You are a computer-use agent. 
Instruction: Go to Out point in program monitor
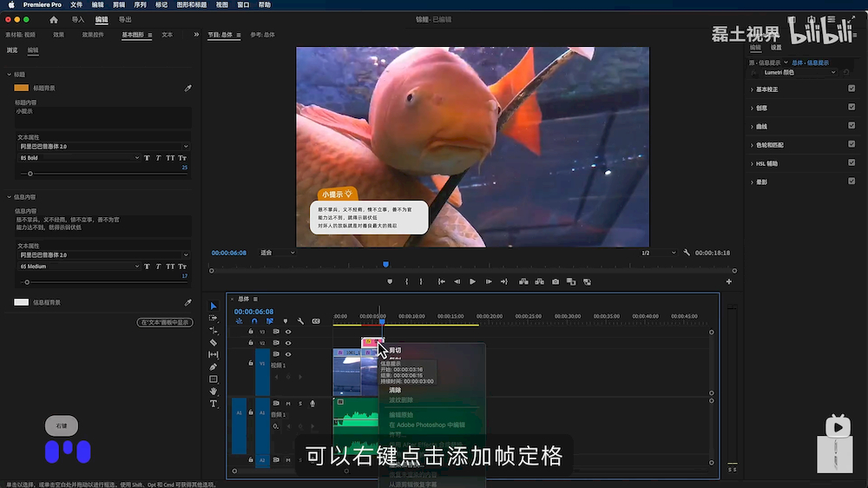[x=503, y=282]
